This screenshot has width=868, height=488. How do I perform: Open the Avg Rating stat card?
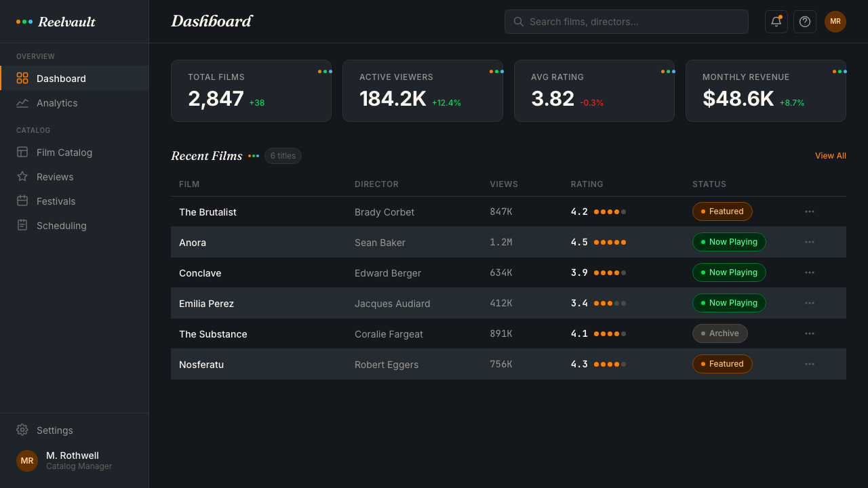pyautogui.click(x=594, y=91)
